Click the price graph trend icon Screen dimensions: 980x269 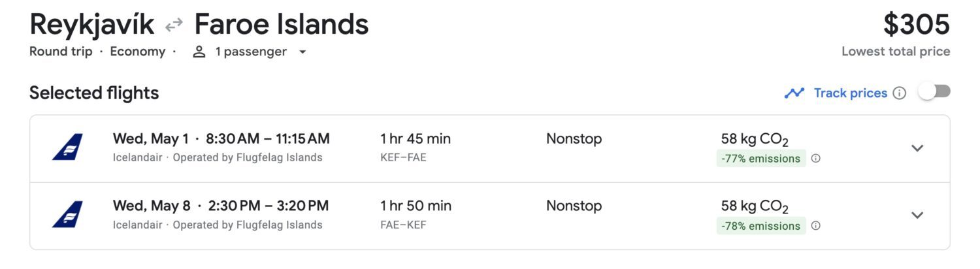click(794, 93)
